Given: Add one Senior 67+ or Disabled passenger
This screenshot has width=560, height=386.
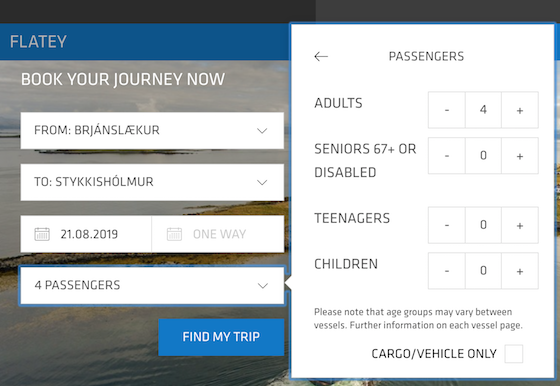Looking at the screenshot, I should coord(520,156).
